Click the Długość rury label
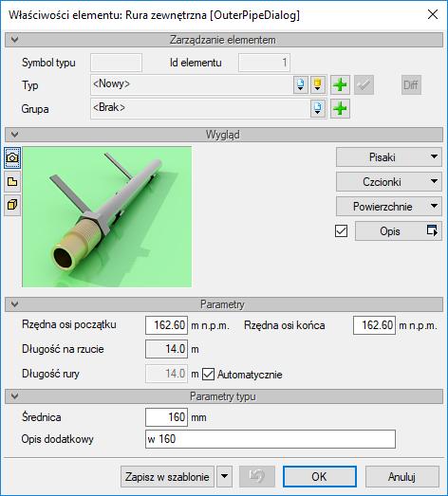This screenshot has height=496, width=448. tap(50, 374)
